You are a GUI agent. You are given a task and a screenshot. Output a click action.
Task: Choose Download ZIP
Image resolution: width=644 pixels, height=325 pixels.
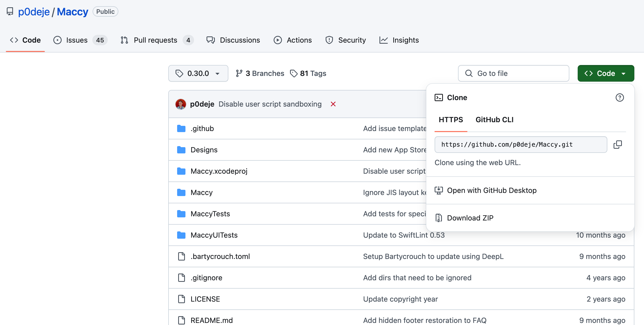point(530,218)
